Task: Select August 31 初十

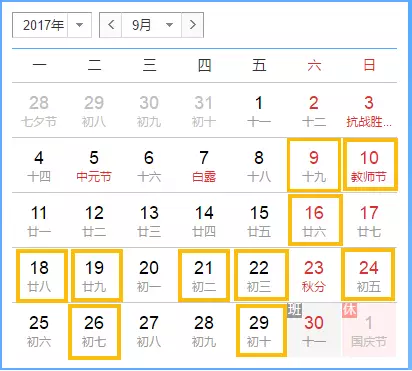Action: click(204, 110)
